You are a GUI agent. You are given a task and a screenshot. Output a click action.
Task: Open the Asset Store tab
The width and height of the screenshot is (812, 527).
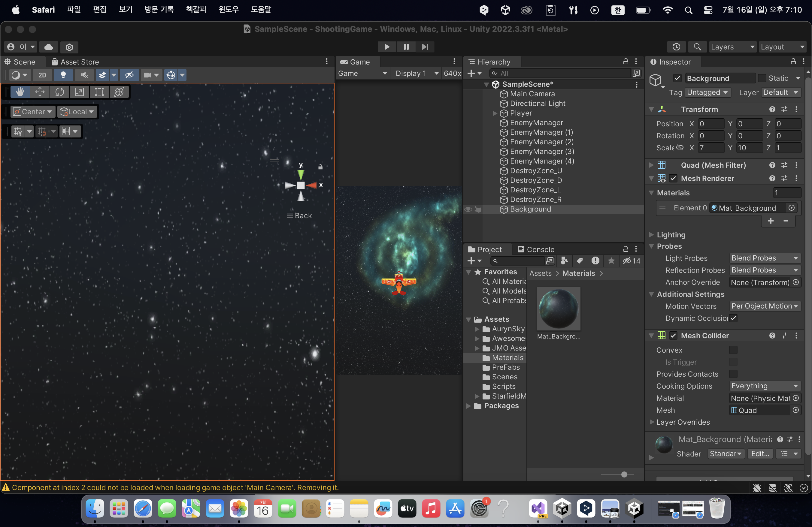pos(75,62)
